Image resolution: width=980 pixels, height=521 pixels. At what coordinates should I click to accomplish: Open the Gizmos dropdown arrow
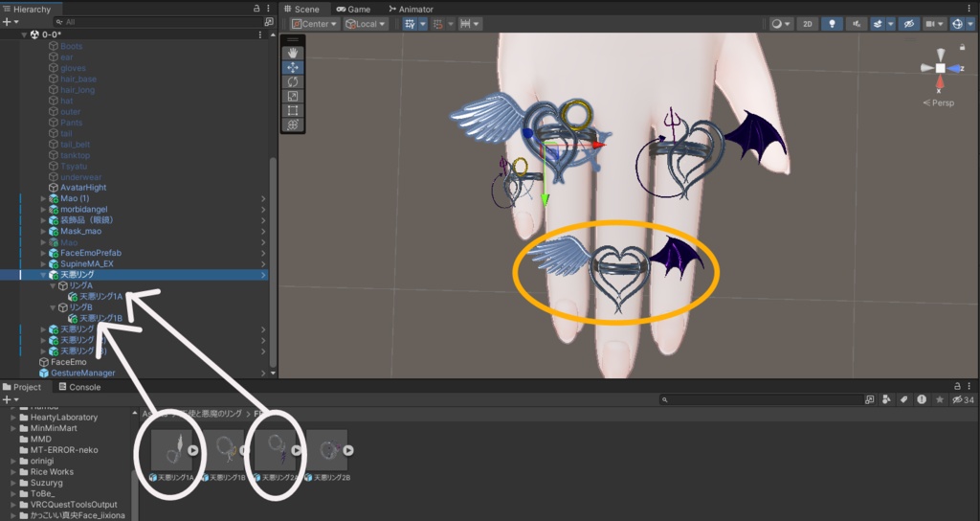tap(970, 24)
